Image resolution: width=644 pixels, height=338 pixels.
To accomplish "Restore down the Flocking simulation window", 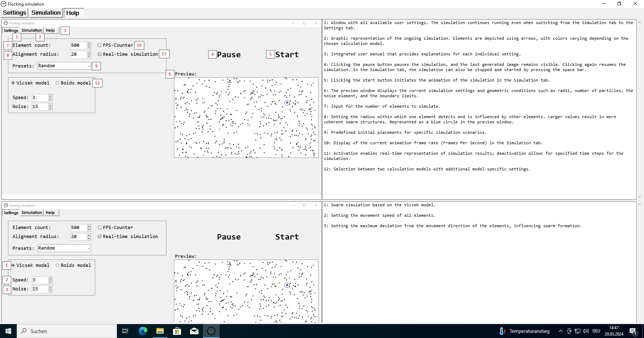I will click(x=619, y=4).
